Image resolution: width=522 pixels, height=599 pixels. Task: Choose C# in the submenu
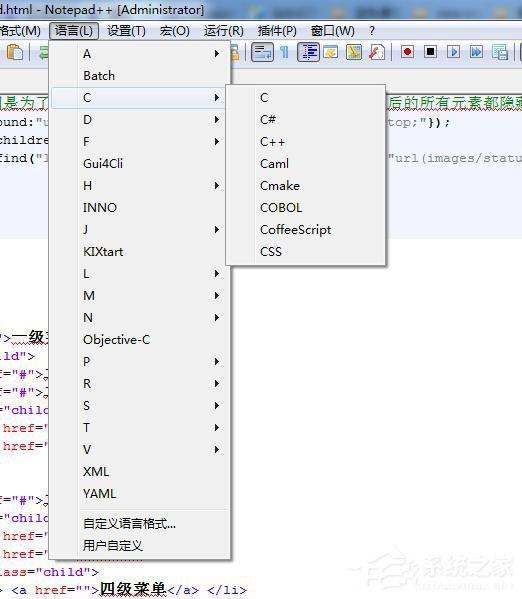(x=306, y=120)
